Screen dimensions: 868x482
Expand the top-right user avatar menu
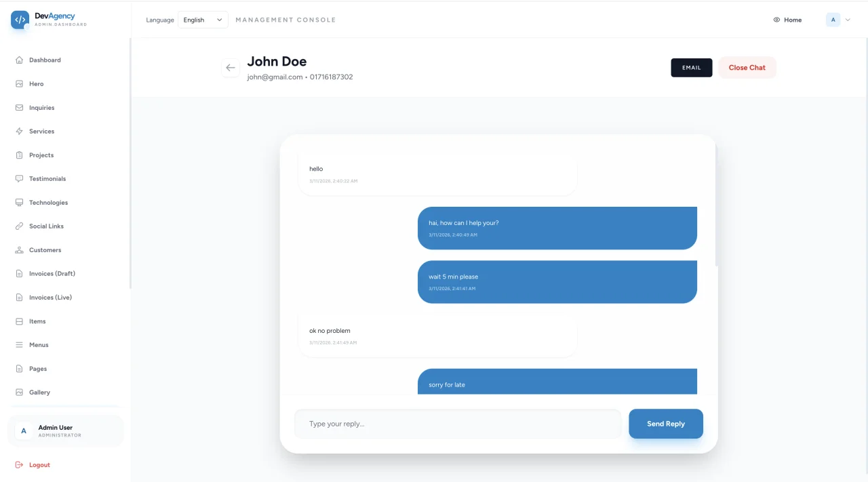[838, 20]
